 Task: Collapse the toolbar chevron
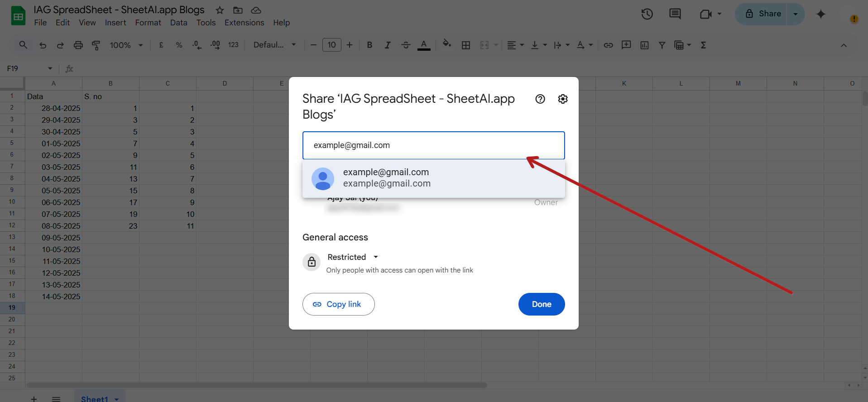[844, 45]
